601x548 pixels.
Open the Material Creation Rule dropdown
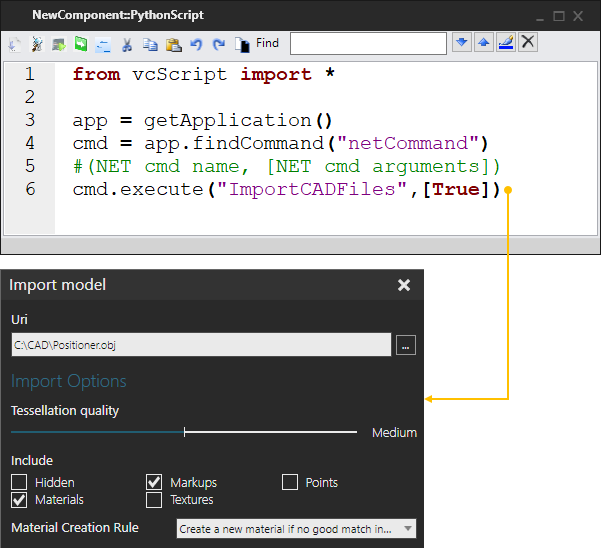coord(296,528)
